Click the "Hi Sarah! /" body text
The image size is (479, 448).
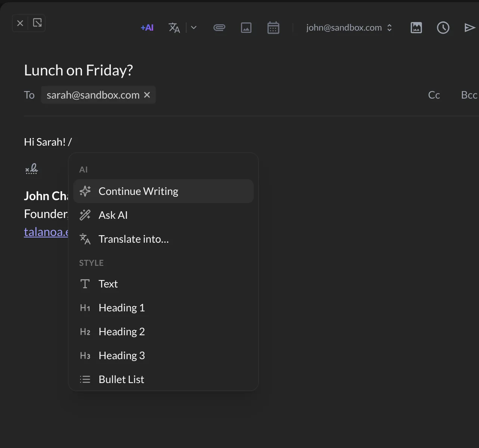(x=48, y=142)
